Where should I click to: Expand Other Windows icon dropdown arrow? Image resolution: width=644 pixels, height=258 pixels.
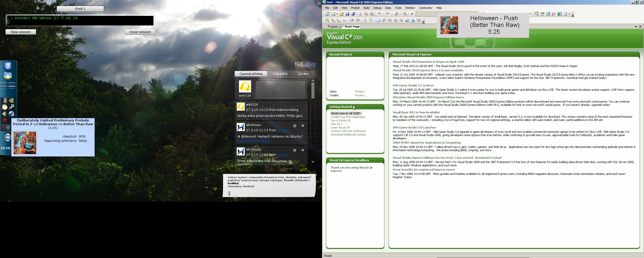click(x=569, y=14)
